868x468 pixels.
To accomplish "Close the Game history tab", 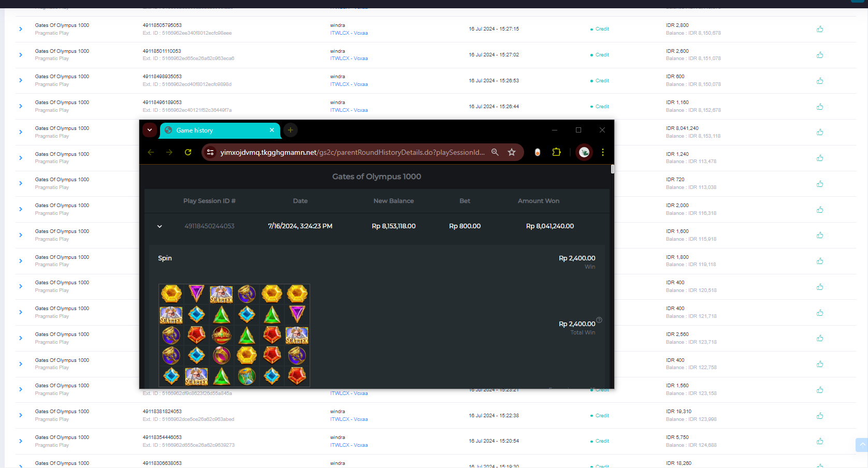I will point(272,130).
